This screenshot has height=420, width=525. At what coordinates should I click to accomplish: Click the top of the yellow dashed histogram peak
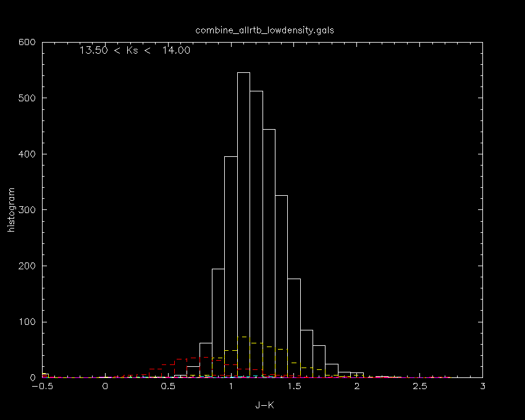(243, 337)
